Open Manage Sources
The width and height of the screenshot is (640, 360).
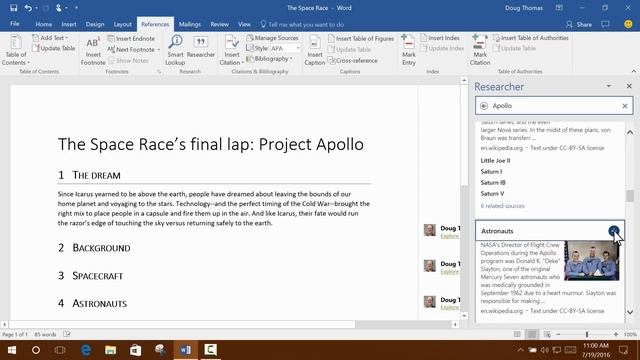point(273,38)
